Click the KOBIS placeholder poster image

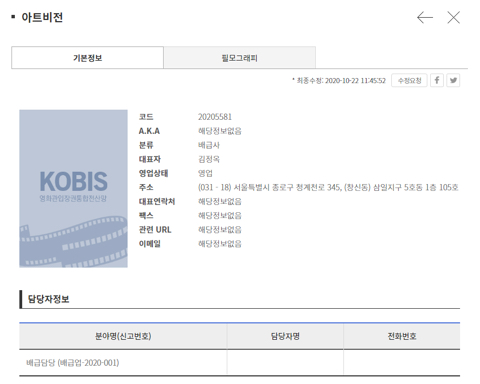tap(73, 189)
